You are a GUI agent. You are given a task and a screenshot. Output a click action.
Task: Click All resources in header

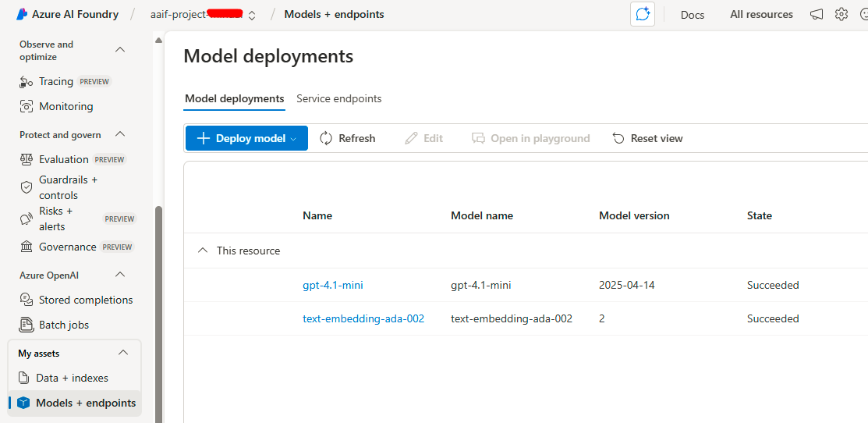[x=761, y=14]
